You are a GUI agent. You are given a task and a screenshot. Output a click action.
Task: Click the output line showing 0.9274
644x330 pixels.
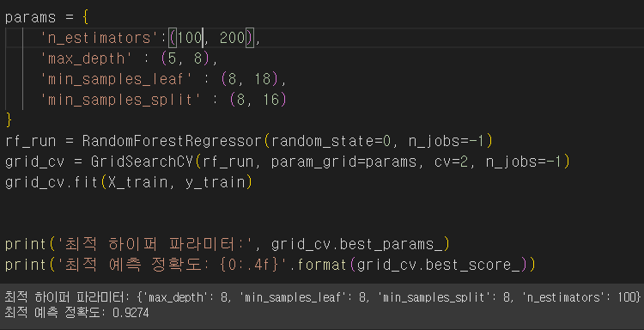(x=76, y=313)
